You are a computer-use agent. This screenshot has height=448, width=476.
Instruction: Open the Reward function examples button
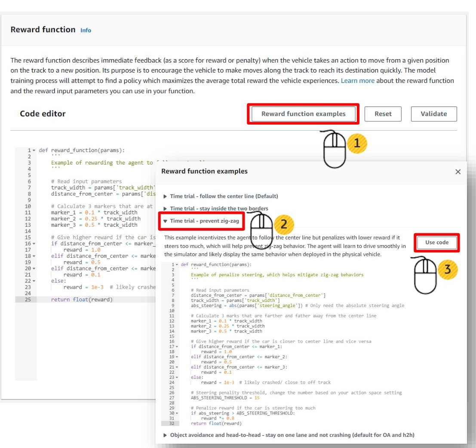303,114
